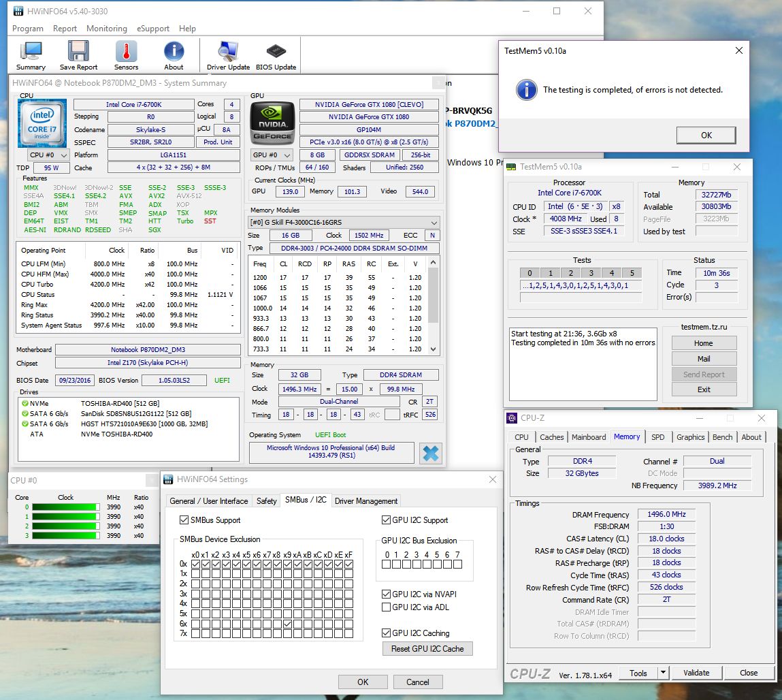Toggle SMBus exclusion checkbox row 0x column x0
The height and width of the screenshot is (700, 782).
pyautogui.click(x=195, y=564)
